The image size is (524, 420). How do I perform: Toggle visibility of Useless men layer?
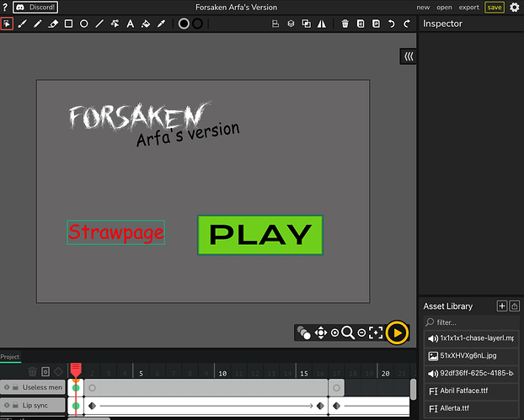coord(7,387)
